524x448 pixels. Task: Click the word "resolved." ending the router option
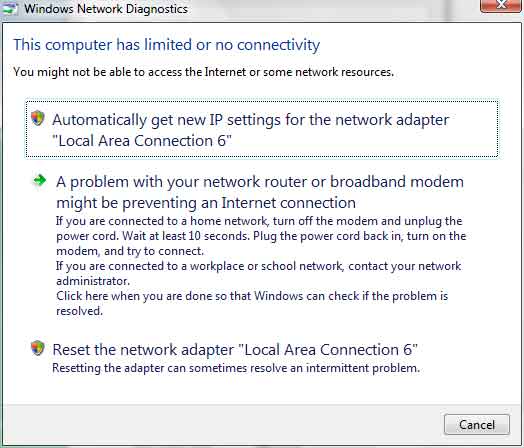coord(79,311)
